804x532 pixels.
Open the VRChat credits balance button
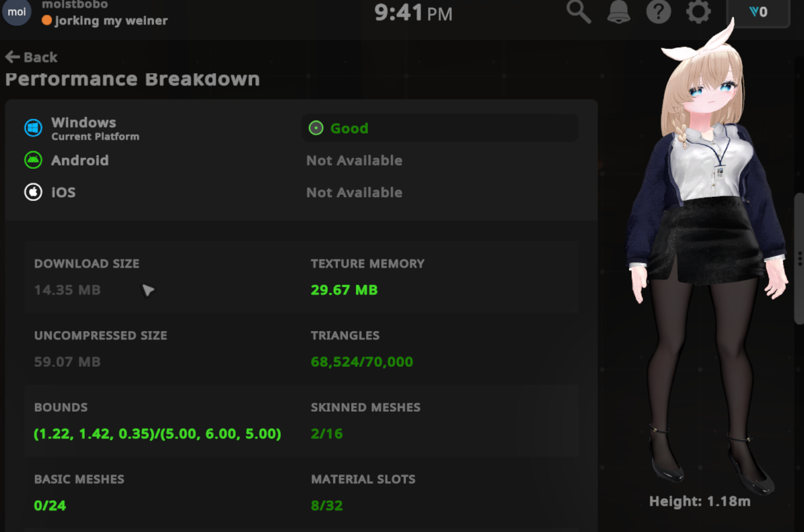pyautogui.click(x=758, y=12)
